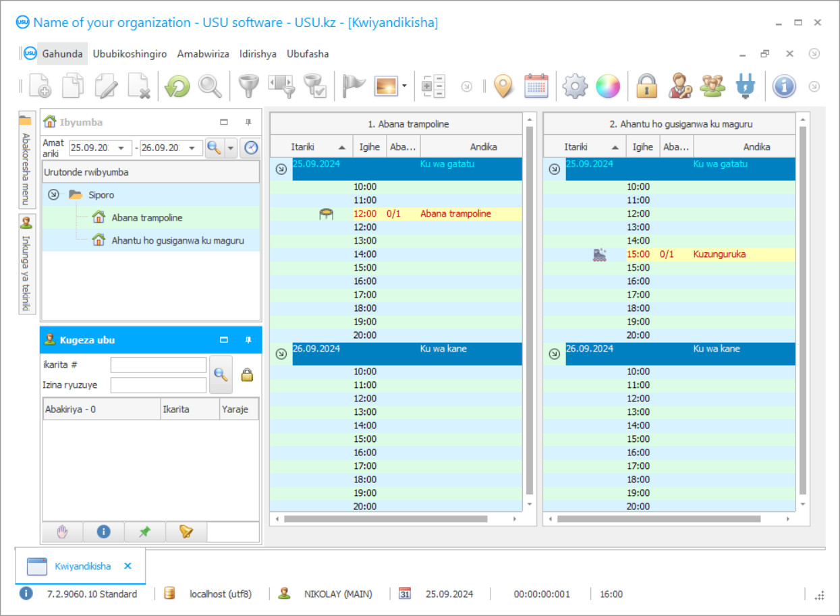Pin the Kugeza ubu panel

[x=248, y=340]
